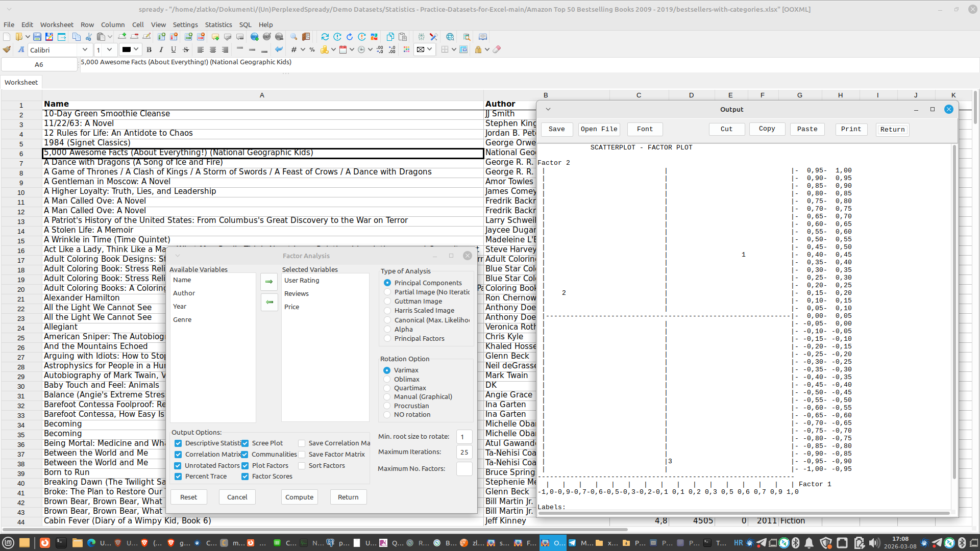Expand the text color dropdown arrow

136,49
